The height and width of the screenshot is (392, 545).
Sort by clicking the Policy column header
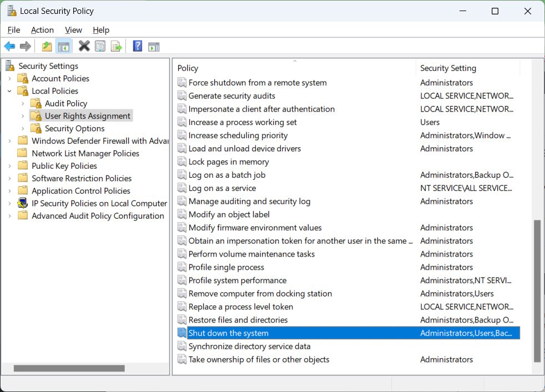pos(188,68)
